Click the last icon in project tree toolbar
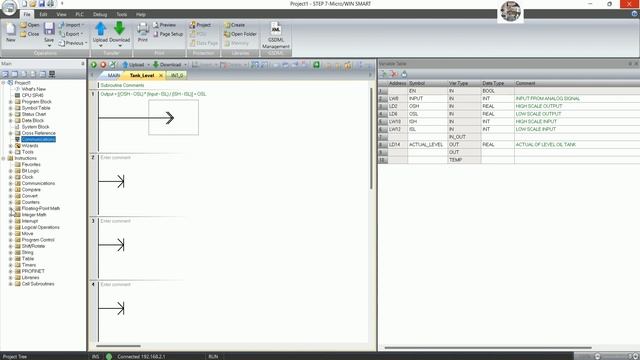This screenshot has height=360, width=640. [x=52, y=74]
